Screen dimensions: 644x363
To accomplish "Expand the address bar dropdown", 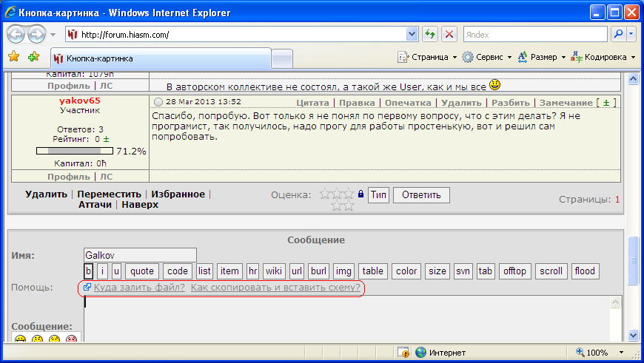I will (x=412, y=34).
